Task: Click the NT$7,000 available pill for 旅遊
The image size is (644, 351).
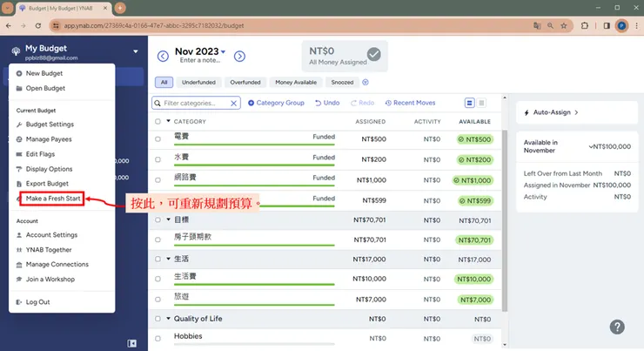Action: [475, 300]
